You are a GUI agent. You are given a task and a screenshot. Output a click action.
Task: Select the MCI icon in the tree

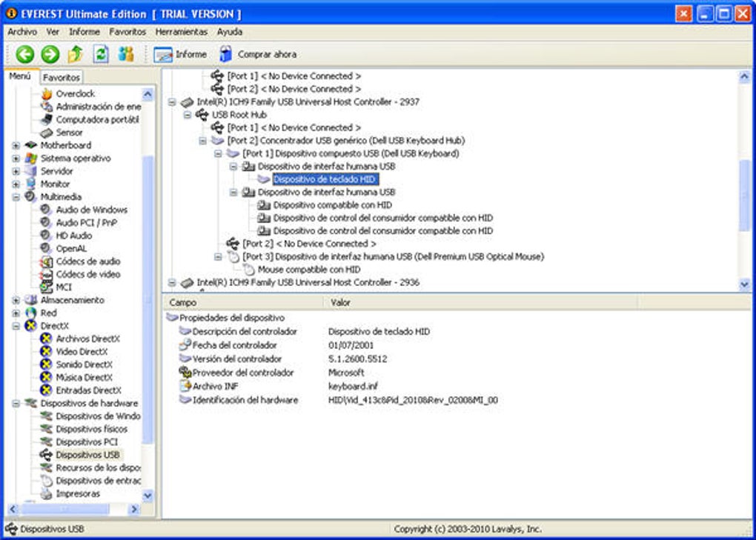[x=47, y=287]
